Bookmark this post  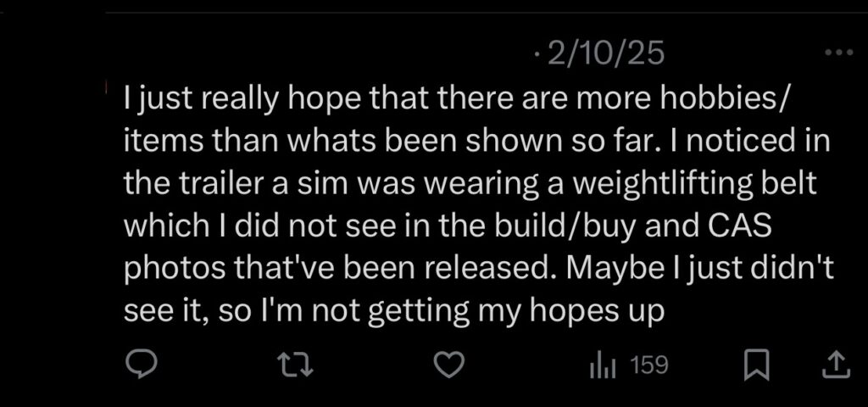pos(754,365)
